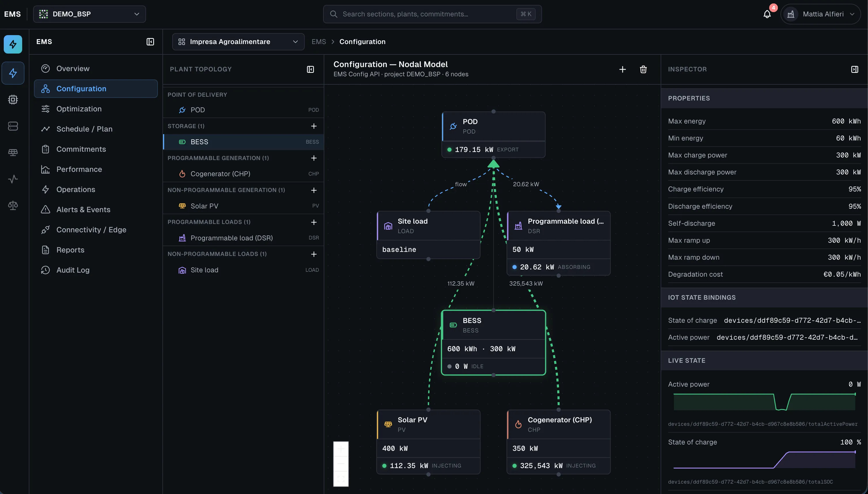The height and width of the screenshot is (494, 868).
Task: Click the search sections input field
Action: [432, 14]
